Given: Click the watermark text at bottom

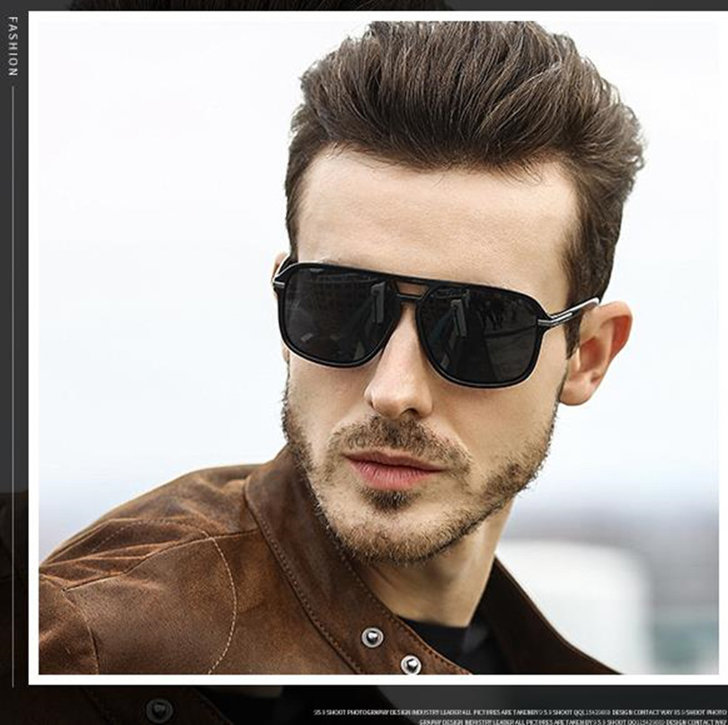Looking at the screenshot, I should pos(519,713).
